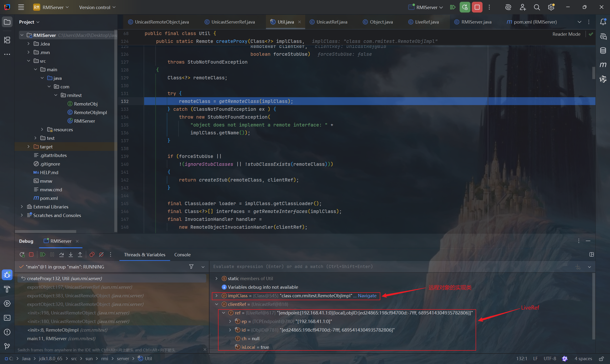Open the Build hammer tool window icon

[x=7, y=289]
